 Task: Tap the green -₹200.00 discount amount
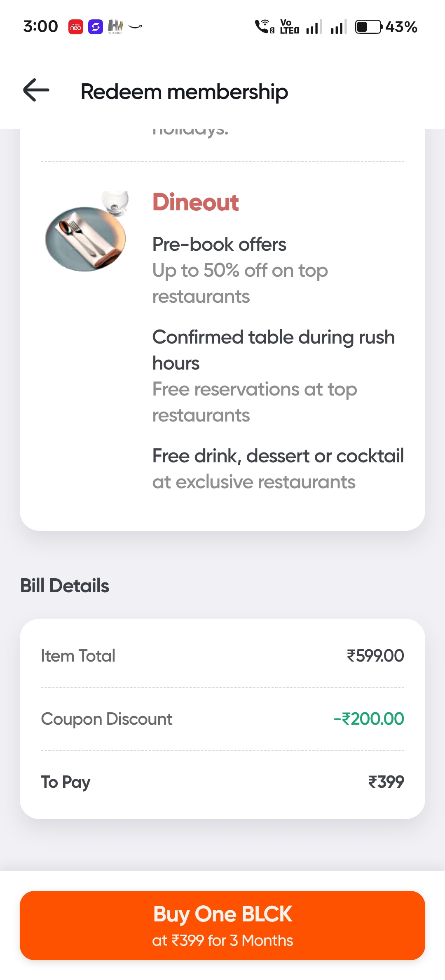tap(369, 719)
